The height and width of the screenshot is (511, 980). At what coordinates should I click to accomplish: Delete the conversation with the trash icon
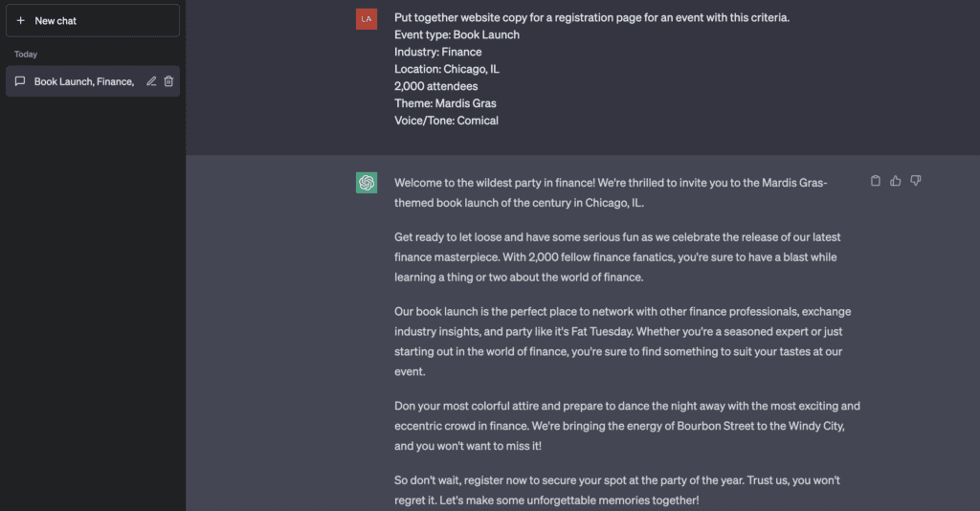(x=168, y=81)
